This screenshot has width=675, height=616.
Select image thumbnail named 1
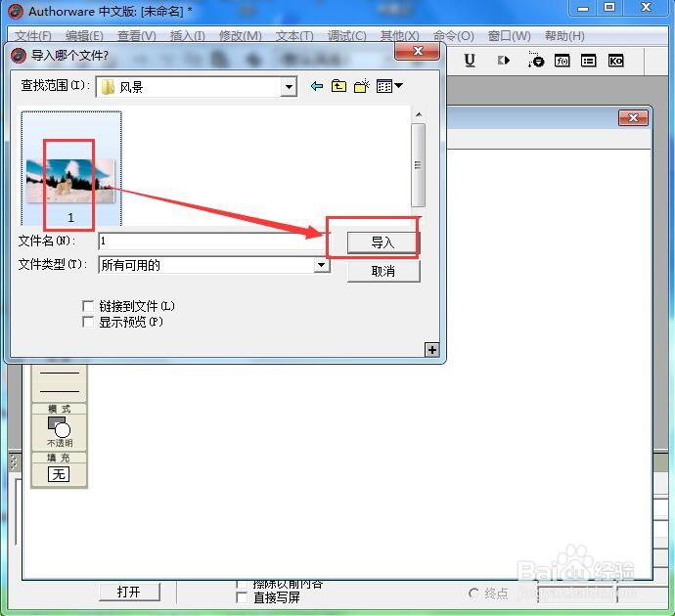pos(71,168)
